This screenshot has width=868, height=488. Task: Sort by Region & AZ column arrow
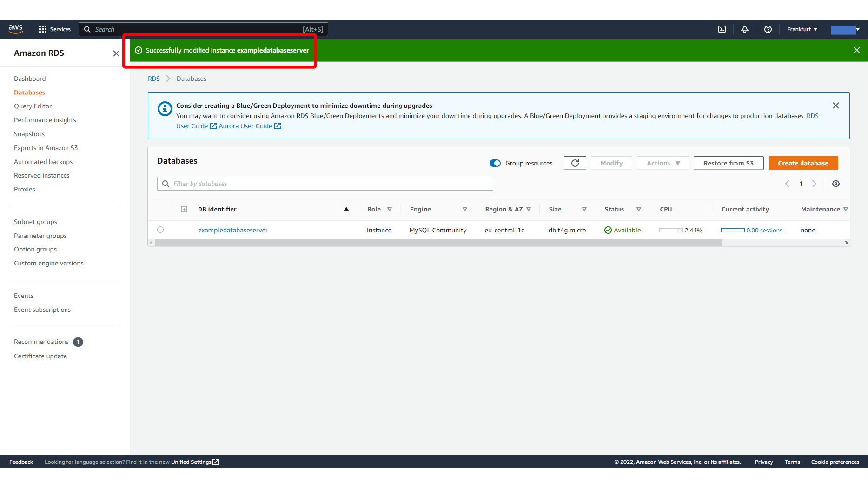pos(529,209)
